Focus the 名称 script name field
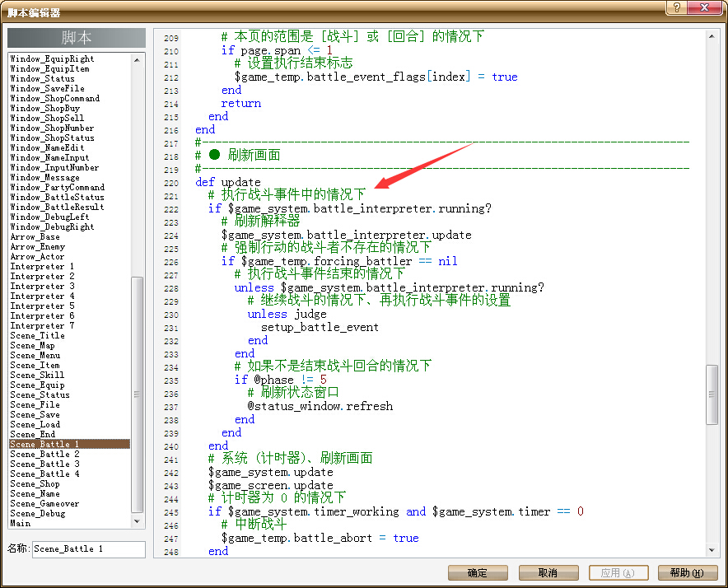The image size is (728, 588). coord(89,549)
